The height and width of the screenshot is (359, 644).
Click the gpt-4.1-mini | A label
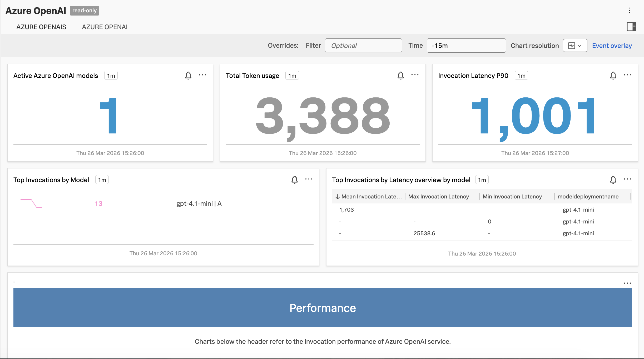[x=199, y=203]
